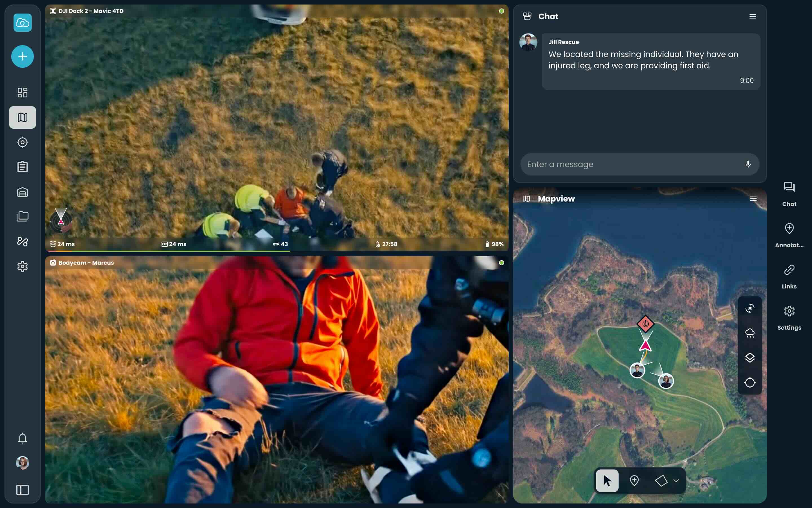Expand the shape tool dropdown chevron

click(676, 481)
